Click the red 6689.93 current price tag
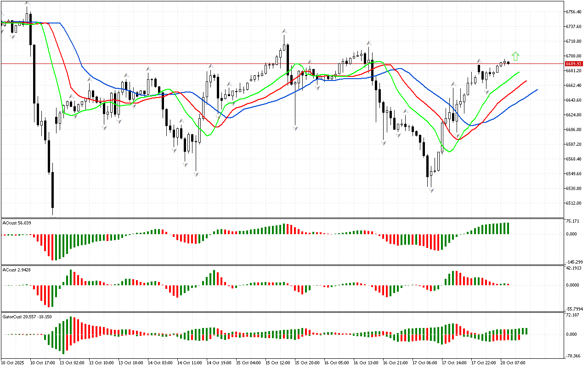 574,64
